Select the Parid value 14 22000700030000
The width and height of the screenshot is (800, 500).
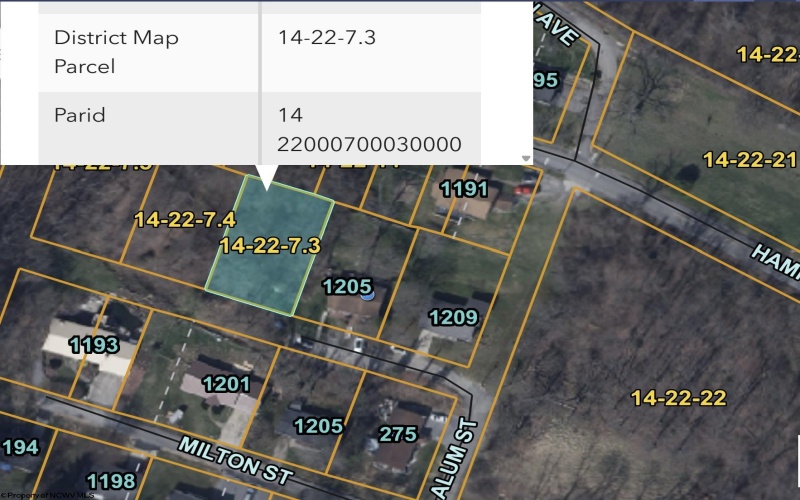[x=369, y=130]
